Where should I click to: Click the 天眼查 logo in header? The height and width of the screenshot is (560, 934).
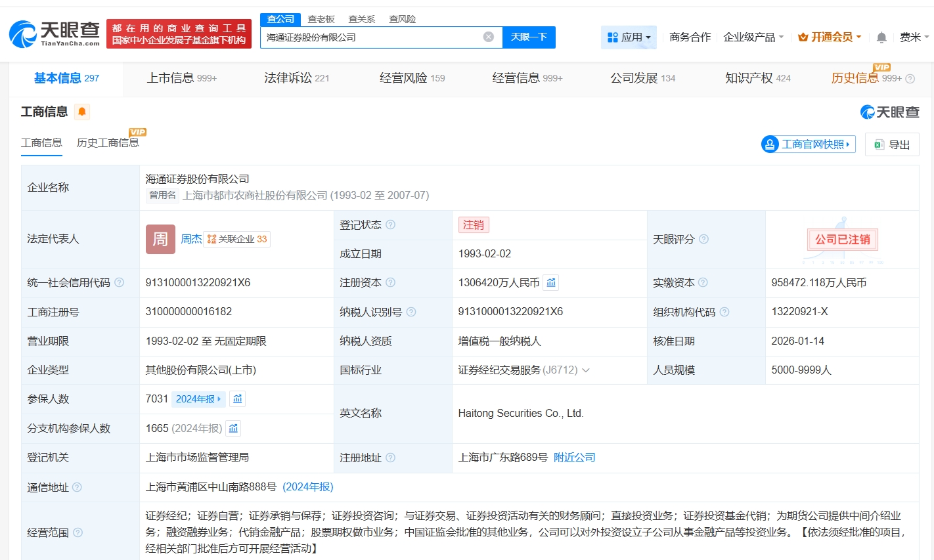55,33
